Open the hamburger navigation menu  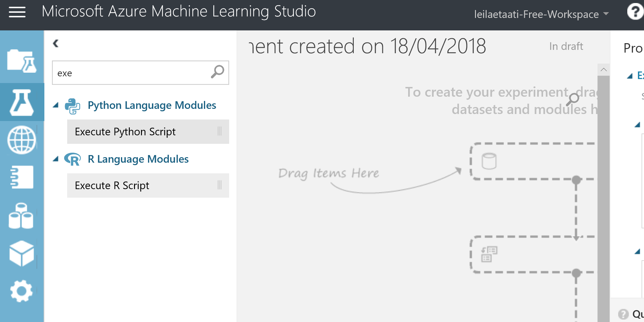[x=17, y=12]
